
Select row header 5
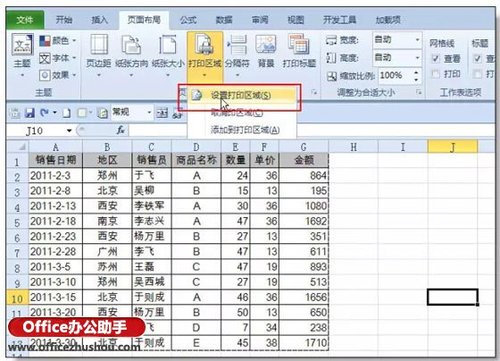pos(17,222)
